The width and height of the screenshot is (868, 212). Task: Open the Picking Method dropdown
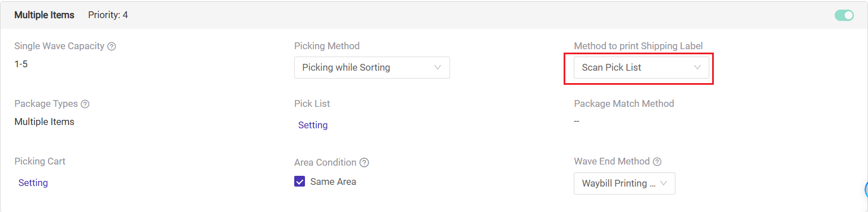pos(372,67)
